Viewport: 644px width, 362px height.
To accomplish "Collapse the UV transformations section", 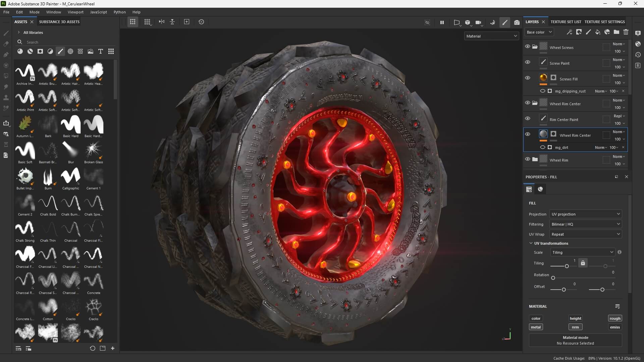I will pyautogui.click(x=531, y=243).
